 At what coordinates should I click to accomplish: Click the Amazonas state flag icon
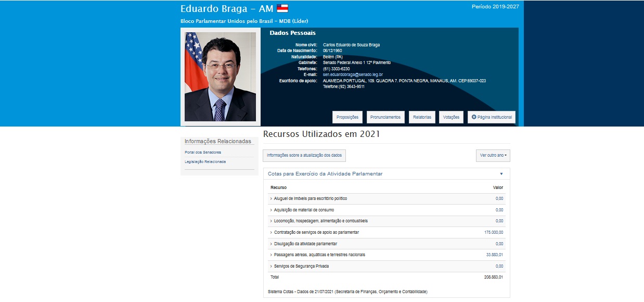coord(282,8)
